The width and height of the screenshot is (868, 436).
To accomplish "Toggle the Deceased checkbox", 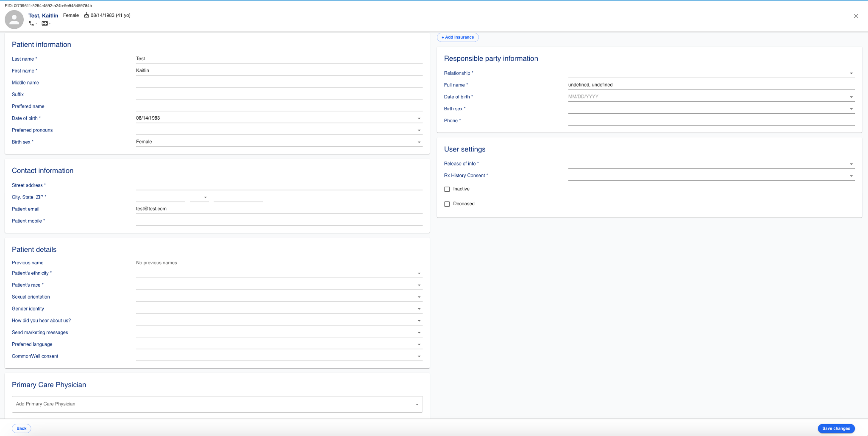I will pos(447,204).
